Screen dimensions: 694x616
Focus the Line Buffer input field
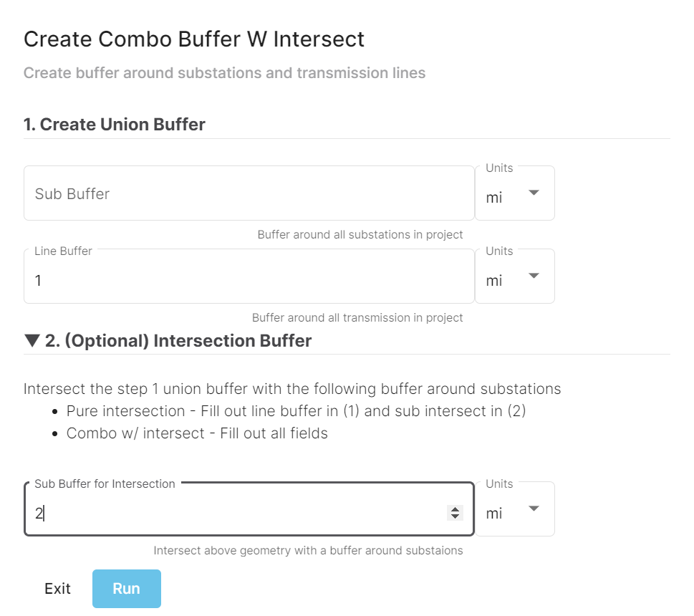point(215,280)
